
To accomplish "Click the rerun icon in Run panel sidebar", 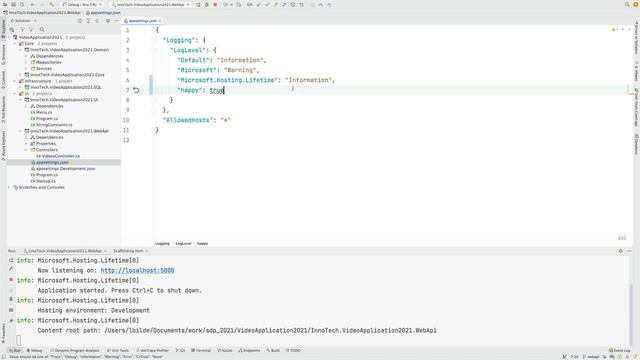I will tap(11, 260).
